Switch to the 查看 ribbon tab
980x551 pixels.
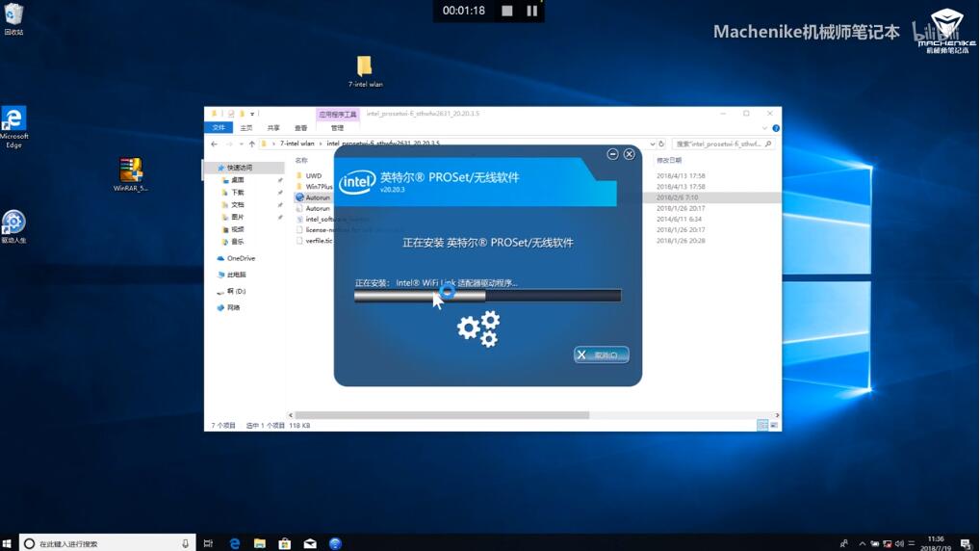(301, 127)
